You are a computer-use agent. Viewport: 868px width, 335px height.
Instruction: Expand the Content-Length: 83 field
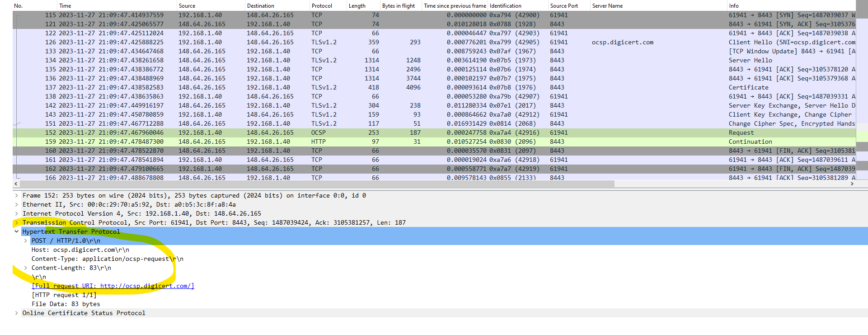pos(26,268)
